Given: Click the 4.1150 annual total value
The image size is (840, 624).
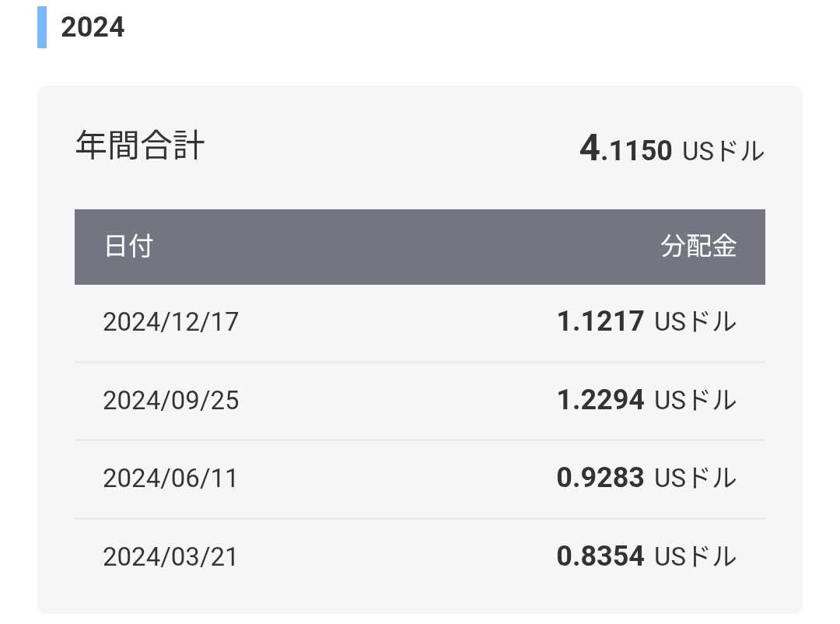Looking at the screenshot, I should [625, 149].
